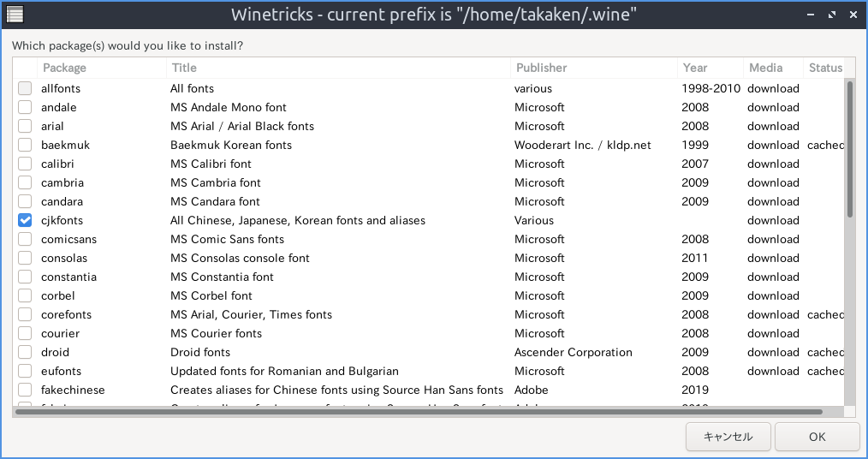This screenshot has width=868, height=459.
Task: Minimize the Winetricks window
Action: click(x=811, y=15)
